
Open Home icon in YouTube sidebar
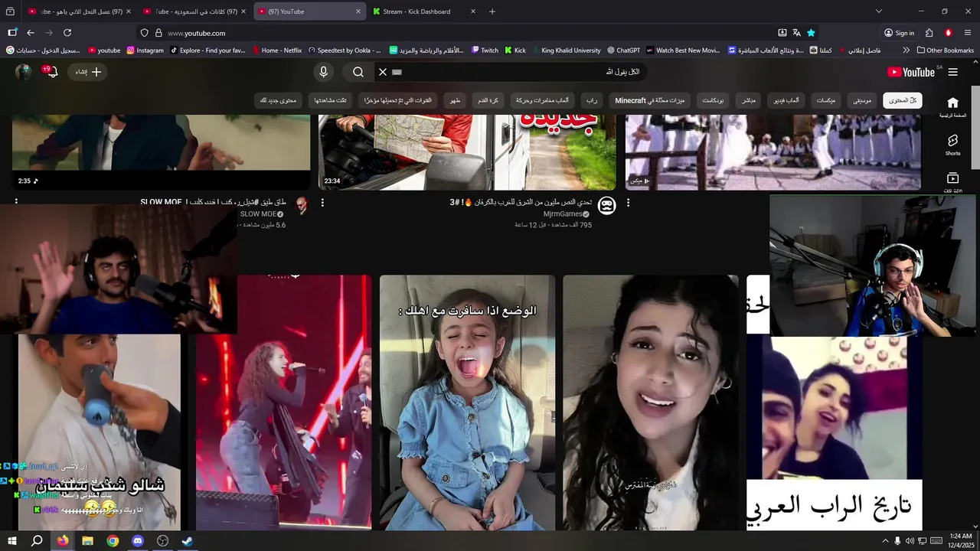coord(952,106)
